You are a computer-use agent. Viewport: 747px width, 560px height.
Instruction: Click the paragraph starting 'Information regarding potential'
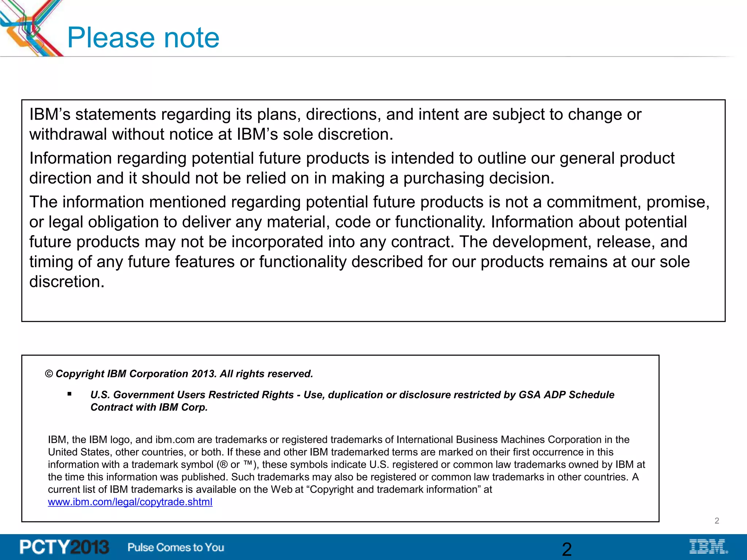point(352,168)
